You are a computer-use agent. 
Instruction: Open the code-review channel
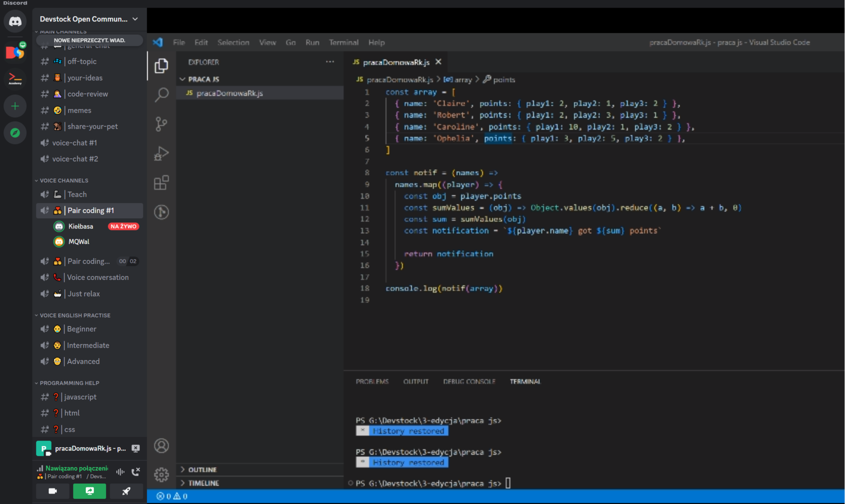[88, 94]
